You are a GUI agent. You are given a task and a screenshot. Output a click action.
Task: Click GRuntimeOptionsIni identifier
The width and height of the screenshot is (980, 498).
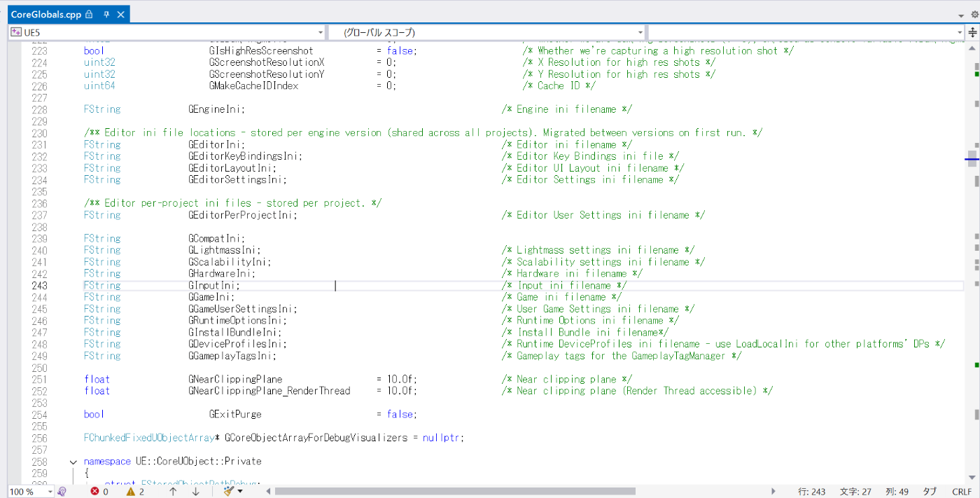coord(235,321)
